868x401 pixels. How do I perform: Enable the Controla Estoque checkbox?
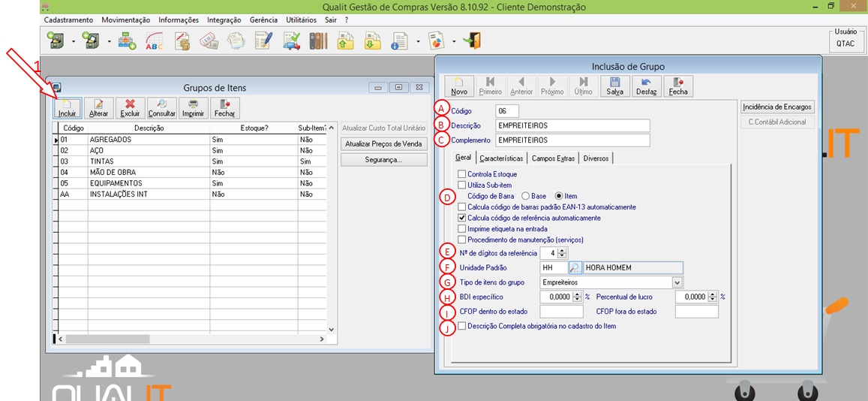461,174
